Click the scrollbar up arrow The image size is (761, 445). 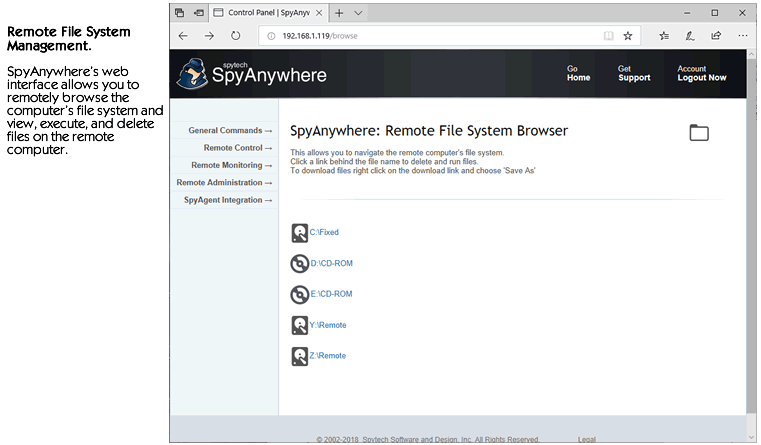point(751,54)
